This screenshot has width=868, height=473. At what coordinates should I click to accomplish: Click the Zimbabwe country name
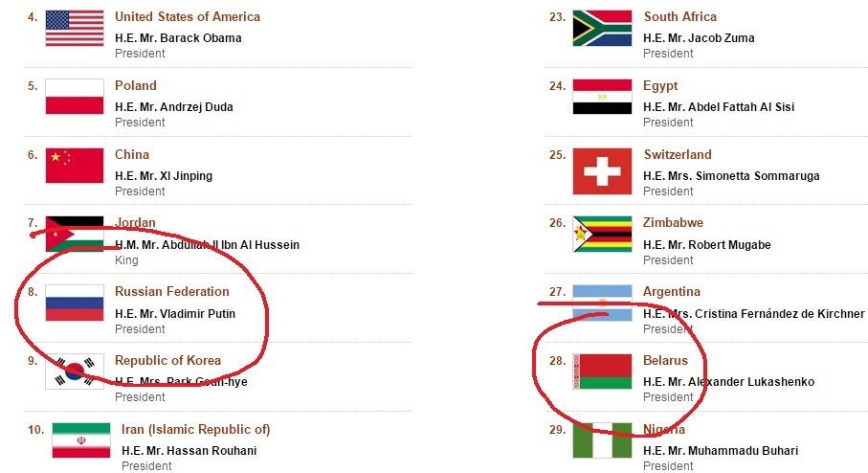tap(673, 223)
